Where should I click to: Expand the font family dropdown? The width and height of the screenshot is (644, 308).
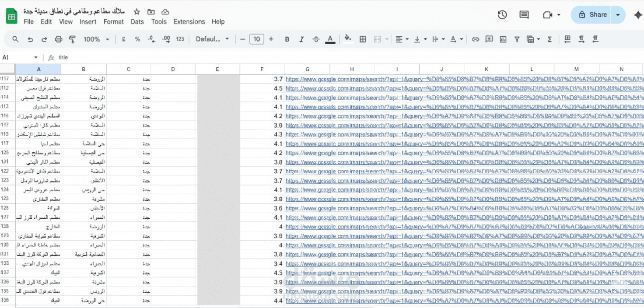[x=212, y=39]
